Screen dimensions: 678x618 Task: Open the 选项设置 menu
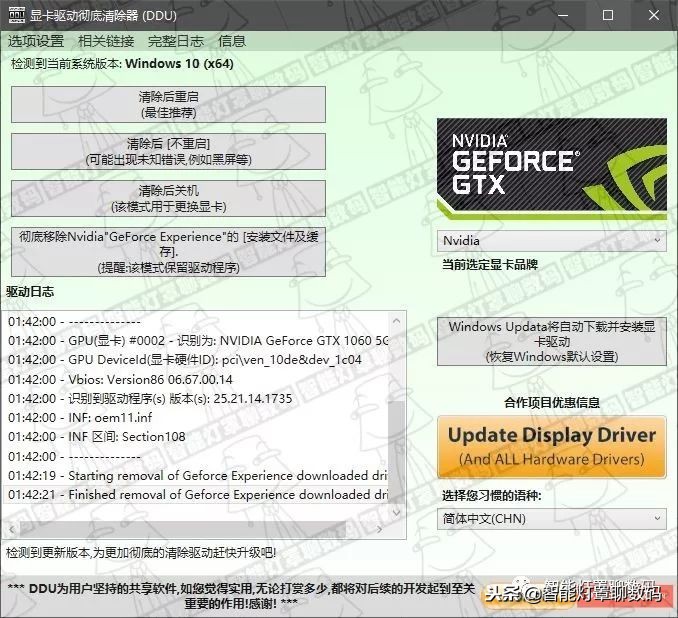[x=36, y=41]
